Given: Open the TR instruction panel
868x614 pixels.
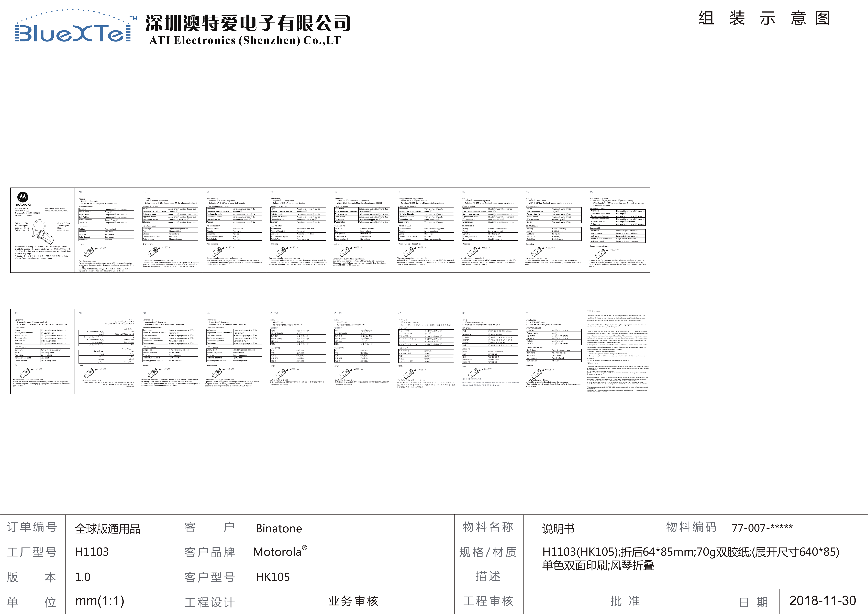Looking at the screenshot, I should tap(42, 351).
